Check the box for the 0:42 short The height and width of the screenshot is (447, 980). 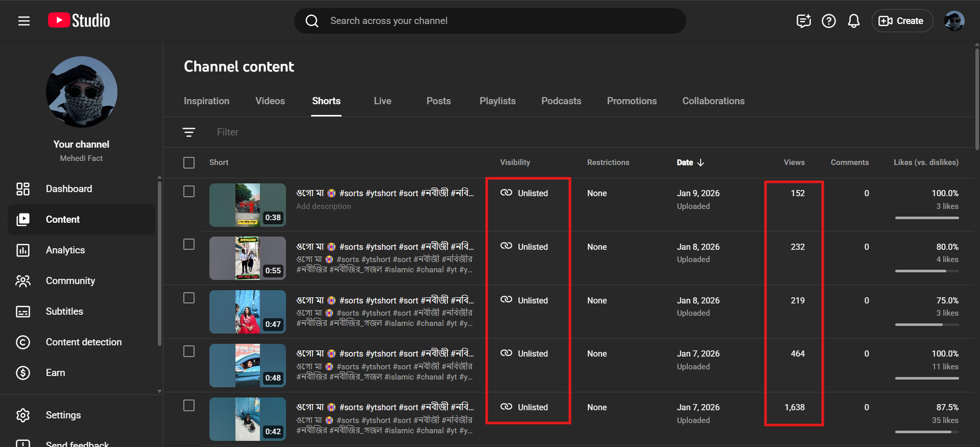pyautogui.click(x=189, y=406)
